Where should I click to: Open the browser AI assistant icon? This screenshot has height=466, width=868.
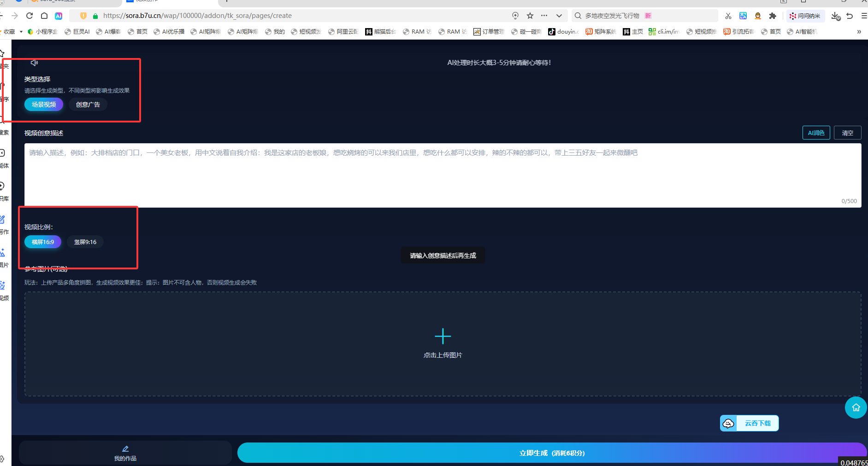(59, 16)
